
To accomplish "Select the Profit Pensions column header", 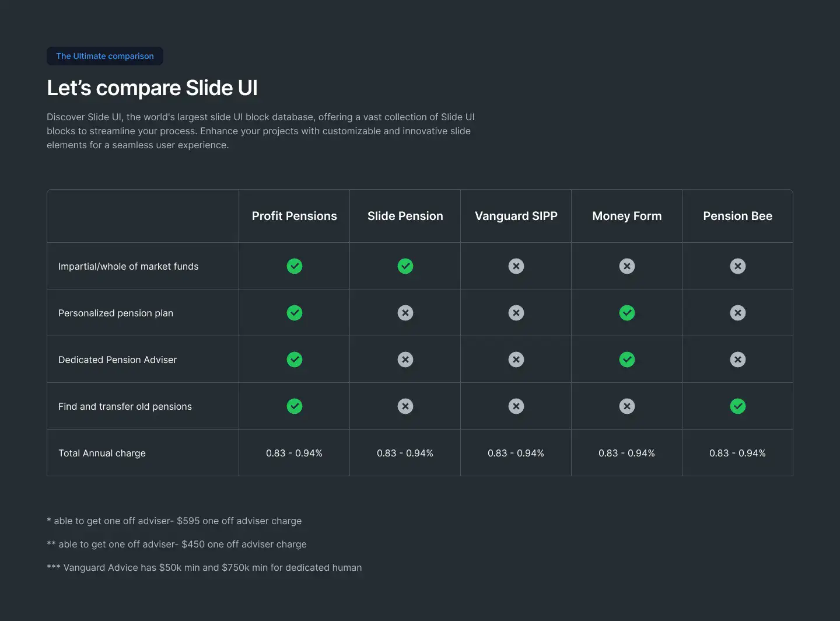I will tap(295, 216).
